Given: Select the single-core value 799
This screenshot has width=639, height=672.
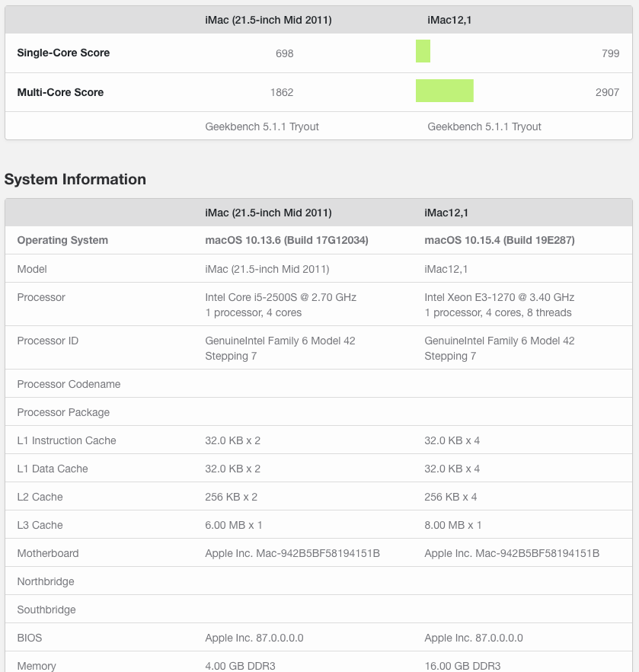Looking at the screenshot, I should 610,53.
